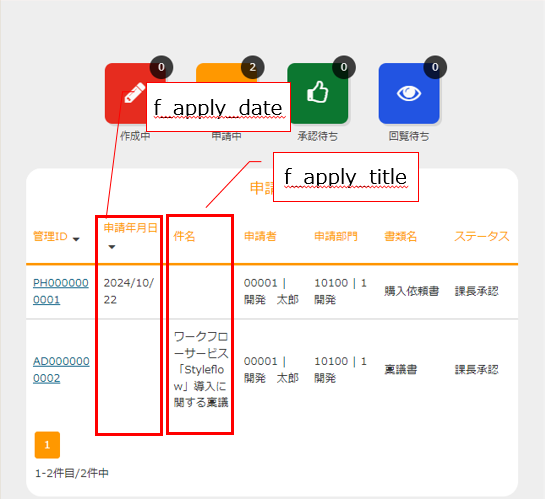Viewport: 545px width, 501px height.
Task: Click the f_apply_date annotation box
Action: point(218,107)
